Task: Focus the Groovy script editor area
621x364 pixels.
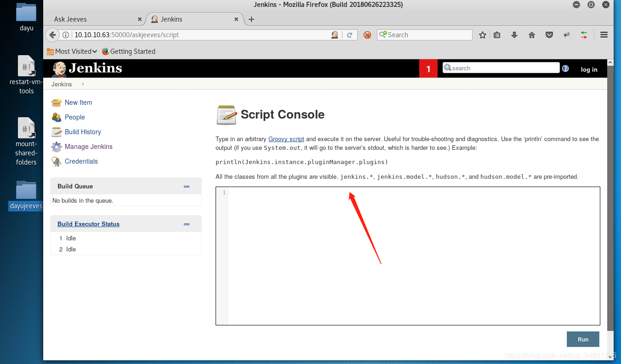Action: click(408, 256)
